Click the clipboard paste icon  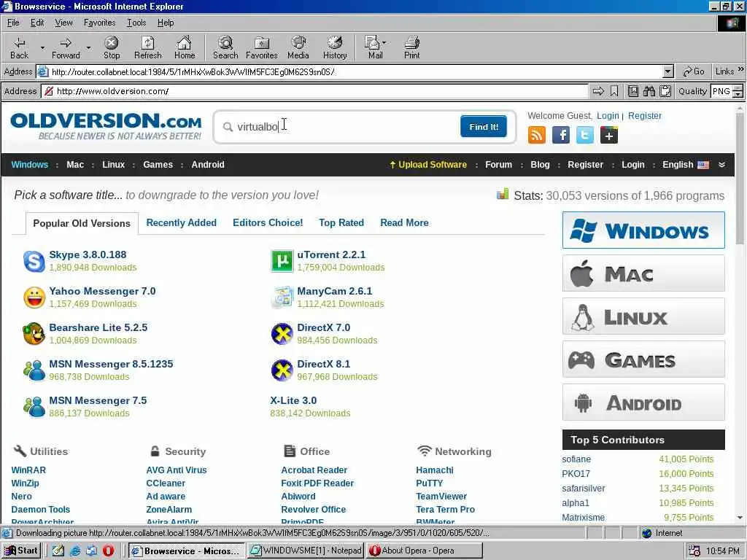(665, 91)
